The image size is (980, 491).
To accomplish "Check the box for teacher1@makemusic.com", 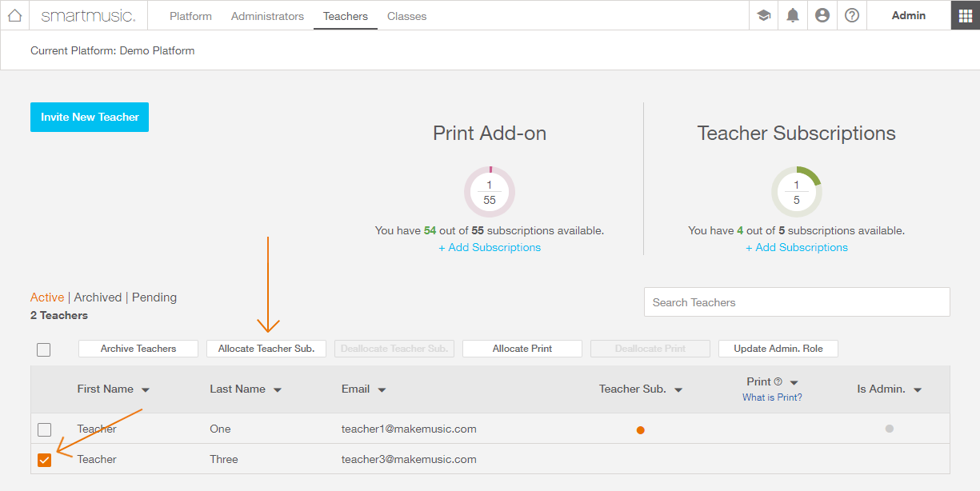I will coord(45,429).
